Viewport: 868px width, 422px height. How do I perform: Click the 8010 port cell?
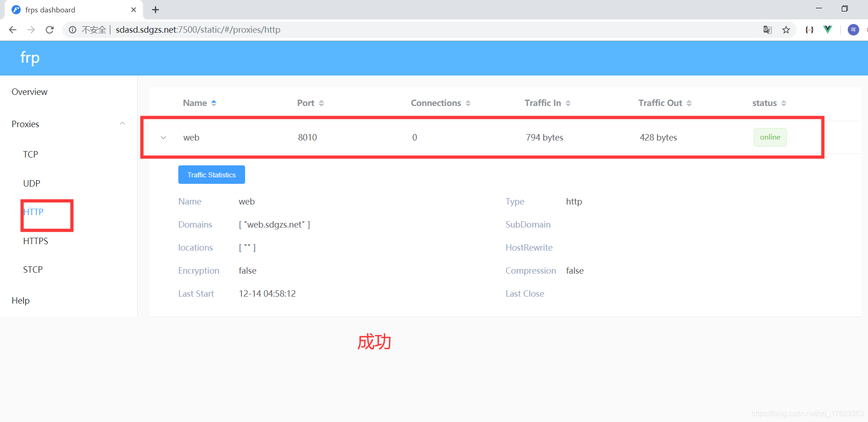[x=307, y=138]
